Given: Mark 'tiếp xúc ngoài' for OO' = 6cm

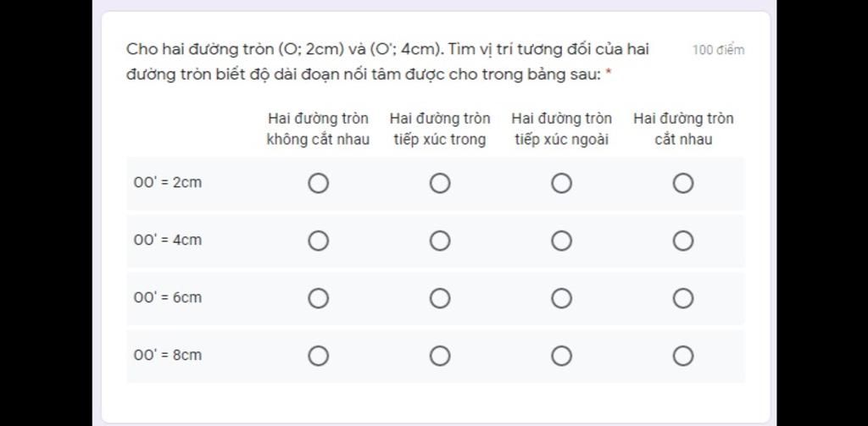Looking at the screenshot, I should (x=561, y=298).
